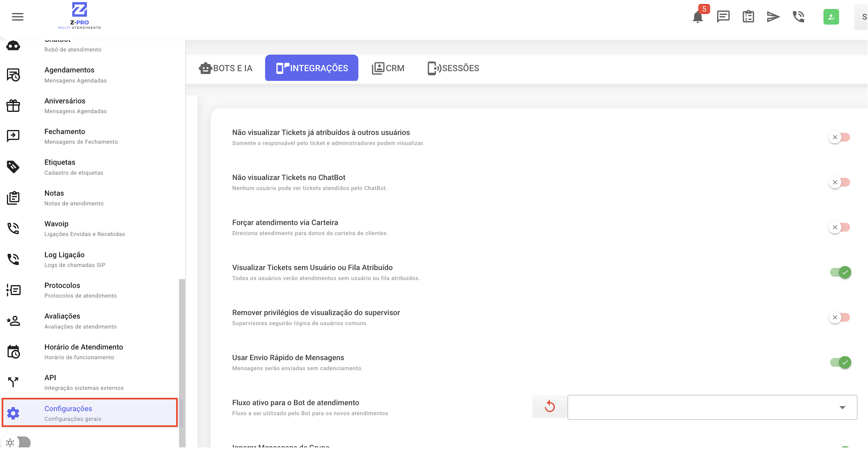The width and height of the screenshot is (868, 452).
Task: Toggle Forçar atendimento via Carteira switch
Action: 840,227
